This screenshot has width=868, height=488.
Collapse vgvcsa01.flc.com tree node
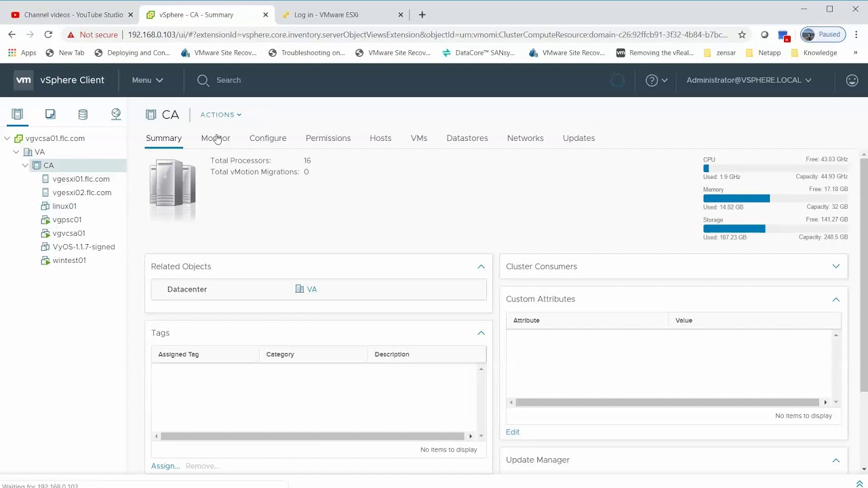pos(7,138)
